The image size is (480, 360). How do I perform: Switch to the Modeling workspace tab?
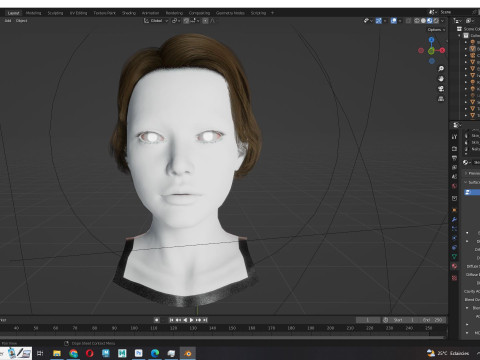(x=33, y=13)
